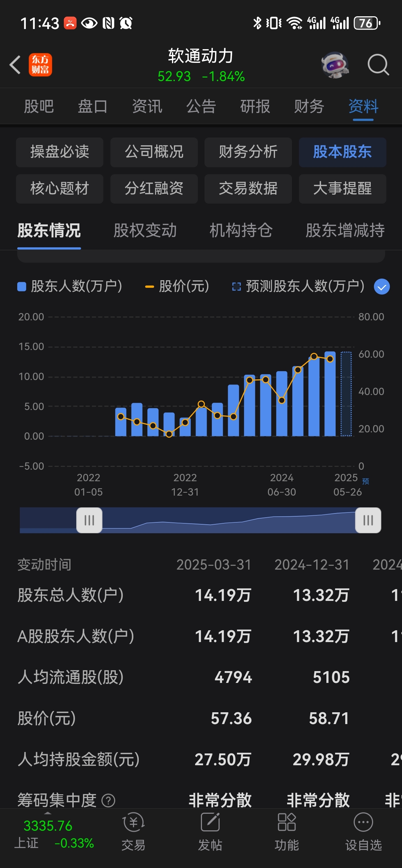Toggle 股价(元) legend series
This screenshot has height=868, width=402.
tap(177, 287)
